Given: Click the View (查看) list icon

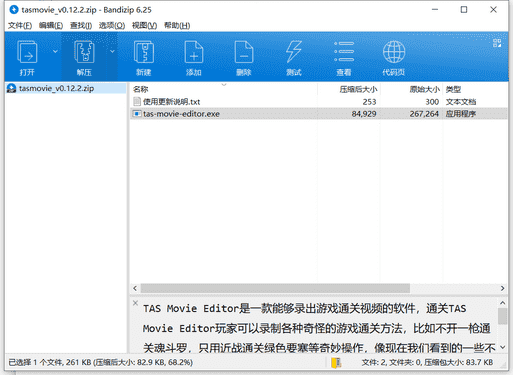Looking at the screenshot, I should click(x=344, y=52).
